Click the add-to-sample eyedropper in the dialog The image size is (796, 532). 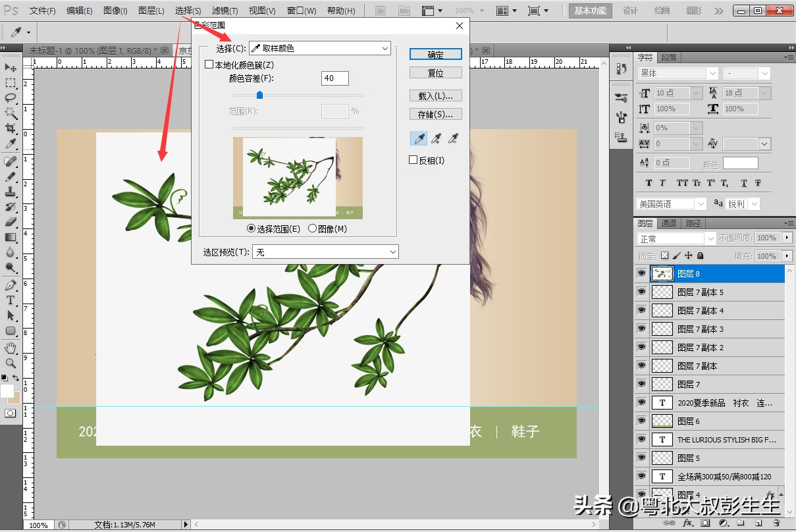click(x=435, y=138)
